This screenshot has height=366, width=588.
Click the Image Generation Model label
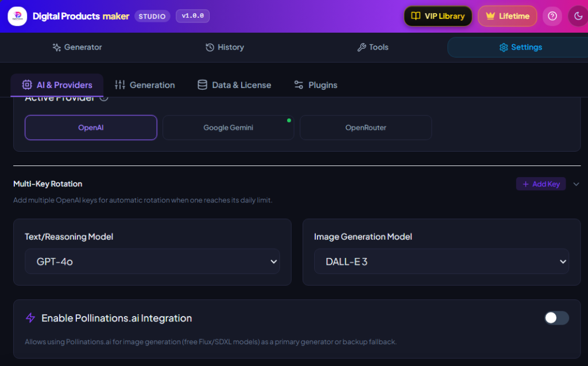pos(363,237)
